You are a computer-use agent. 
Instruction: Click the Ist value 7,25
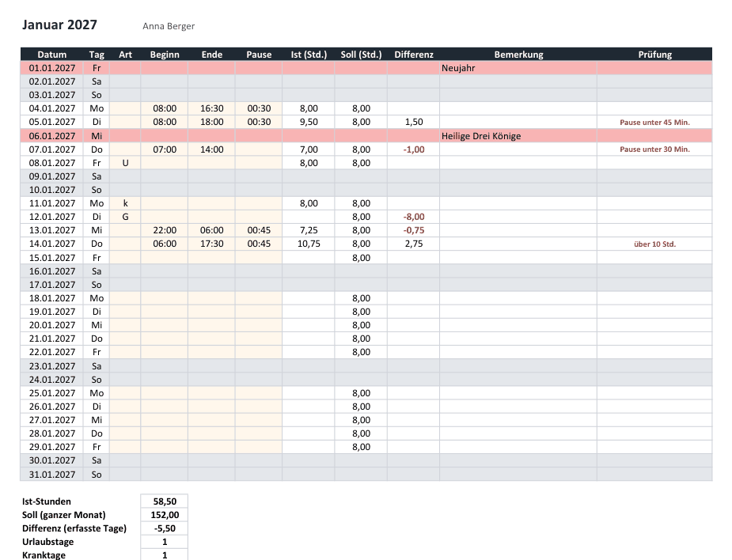(309, 230)
